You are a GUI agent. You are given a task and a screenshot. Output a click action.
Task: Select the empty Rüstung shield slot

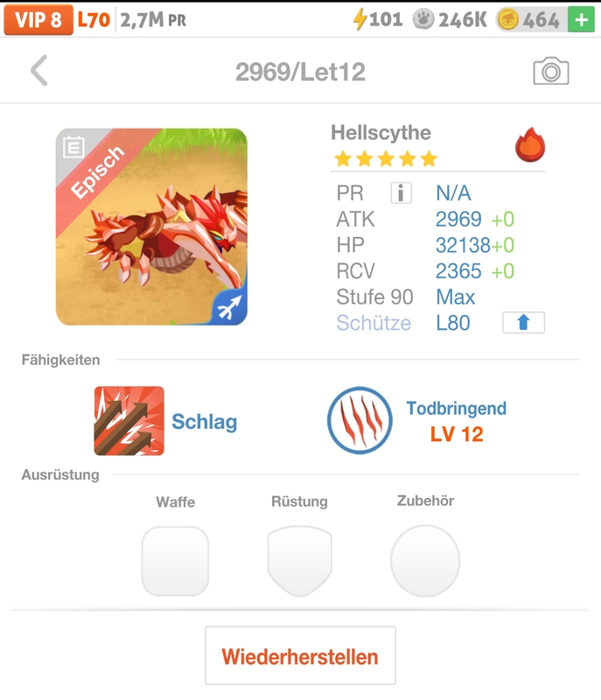(299, 561)
